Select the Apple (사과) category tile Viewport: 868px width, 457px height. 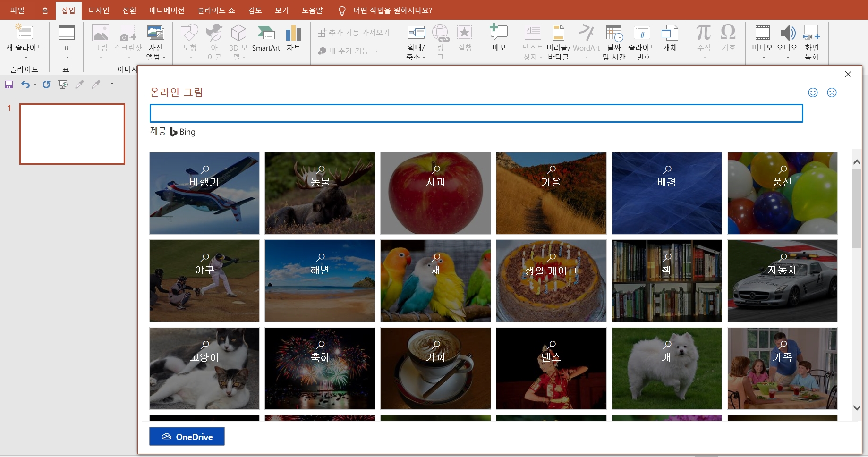pos(435,193)
